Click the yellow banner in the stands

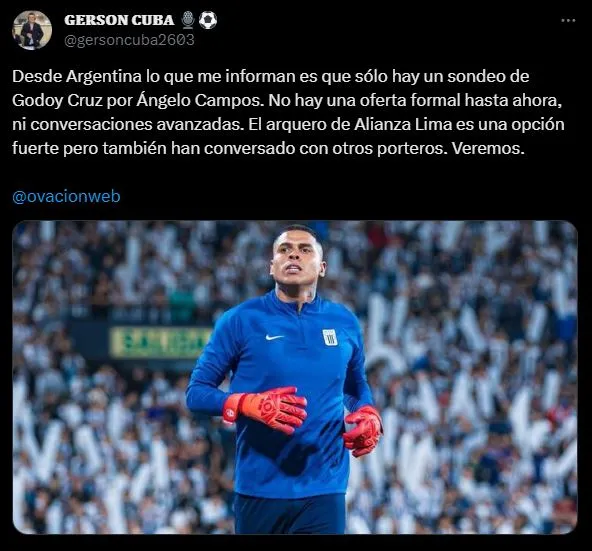tap(160, 342)
